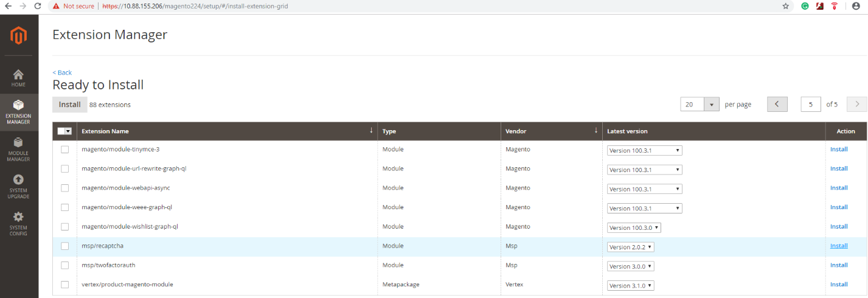Check the magento/module-wishlist-graph-ql checkbox
This screenshot has height=298, width=868.
pos(64,227)
